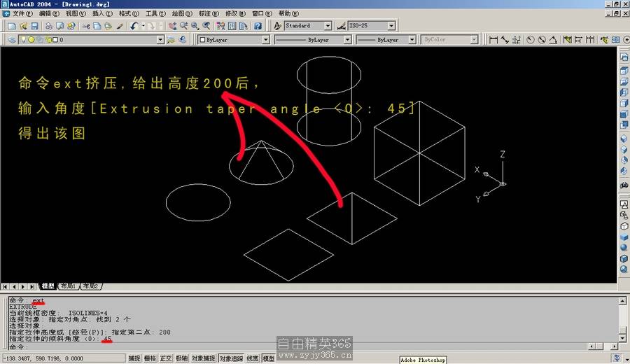This screenshot has height=364, width=630.
Task: Open the ByLayer color control dropdown
Action: tap(265, 40)
